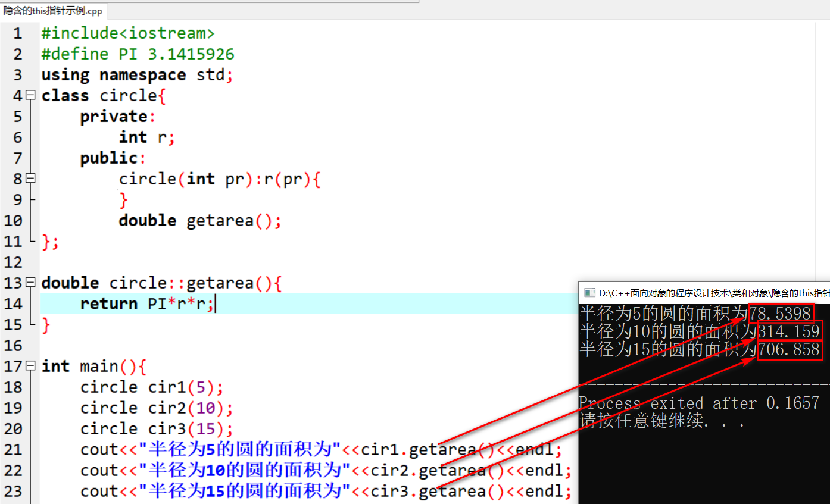The image size is (830, 504).
Task: Click line number 1 in the gutter
Action: pos(18,33)
